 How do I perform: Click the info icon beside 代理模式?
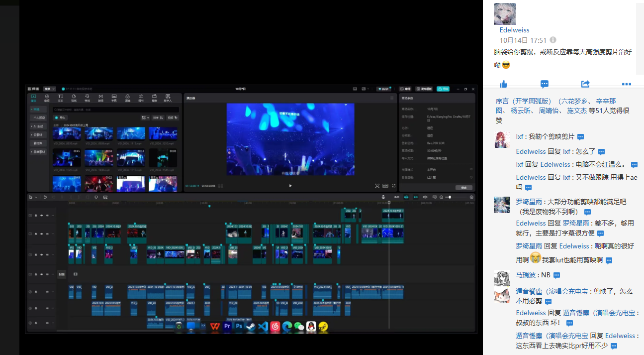click(x=471, y=169)
